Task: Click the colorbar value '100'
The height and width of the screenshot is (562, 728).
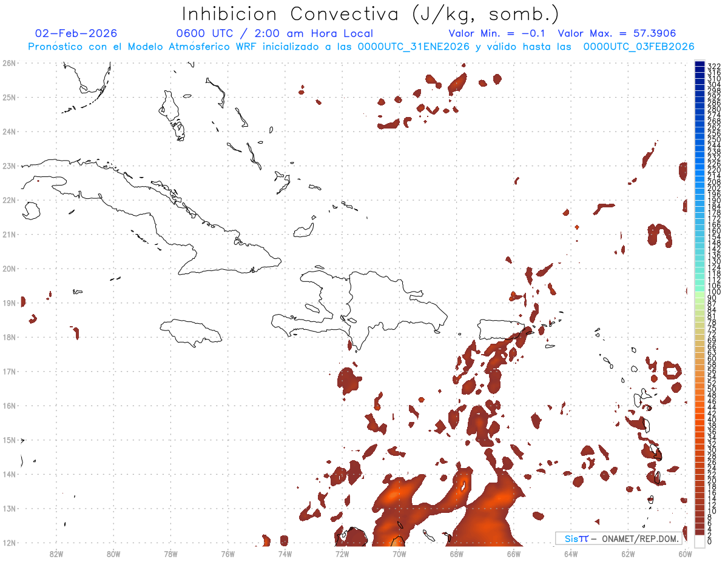Action: coord(714,292)
